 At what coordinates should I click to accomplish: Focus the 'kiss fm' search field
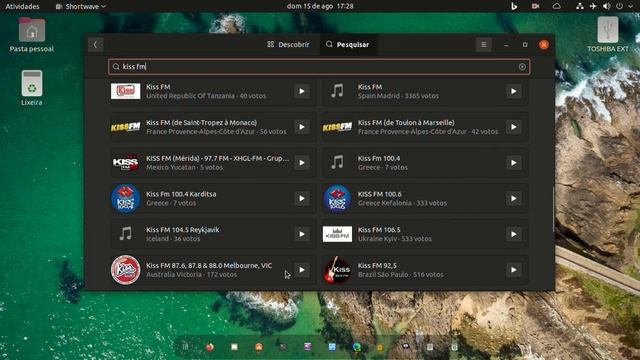[319, 67]
